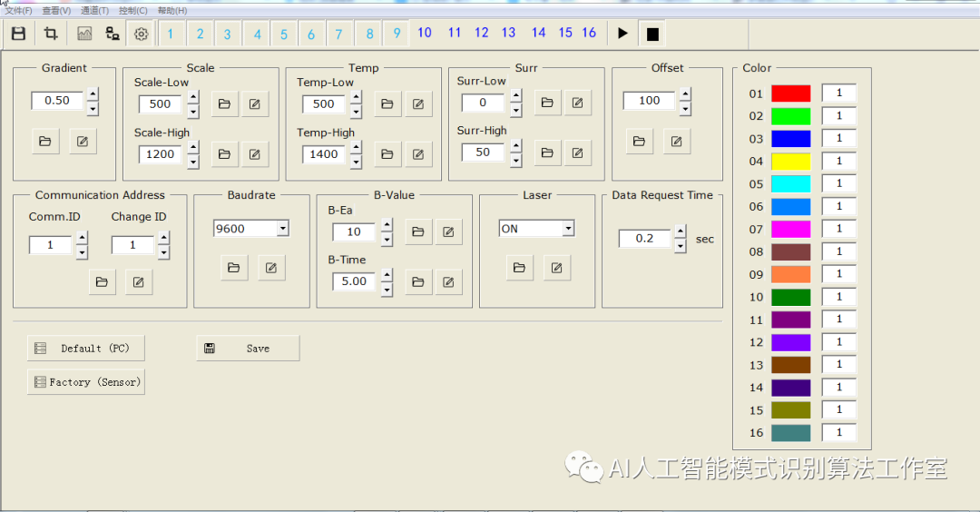Open the Baudrate 9600 dropdown
Viewport: 980px width, 512px height.
[282, 228]
